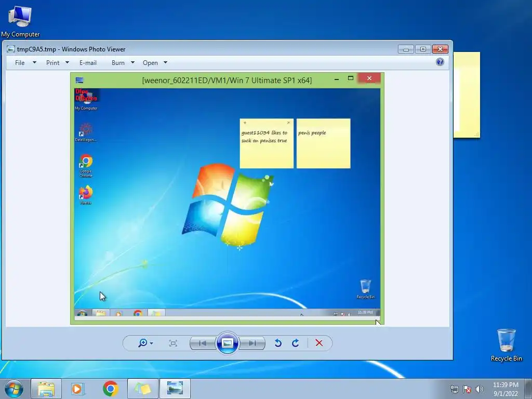Open the Burn menu

(x=118, y=63)
